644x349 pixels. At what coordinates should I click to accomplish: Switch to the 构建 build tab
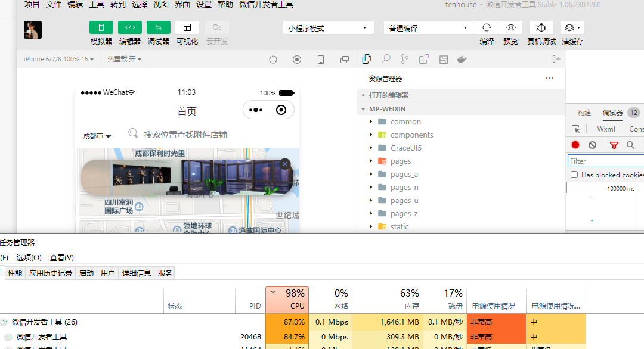[584, 113]
